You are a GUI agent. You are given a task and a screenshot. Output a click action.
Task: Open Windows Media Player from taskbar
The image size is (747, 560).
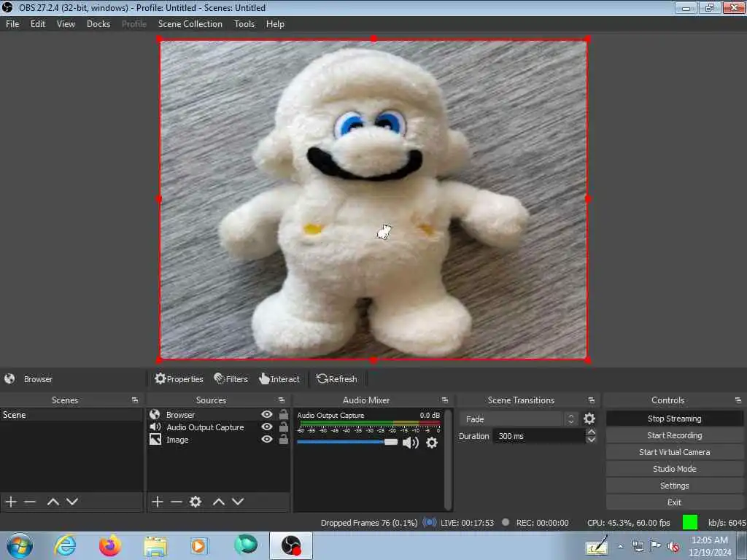pos(200,545)
